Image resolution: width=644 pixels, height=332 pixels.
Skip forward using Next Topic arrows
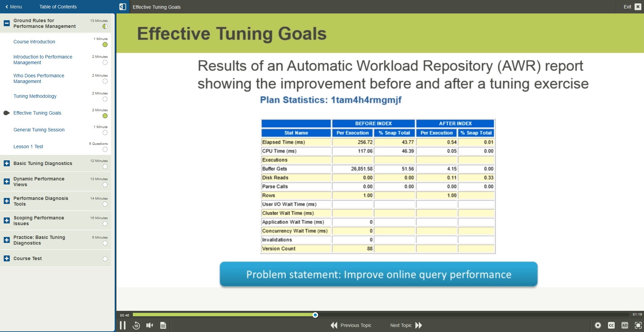(x=418, y=325)
